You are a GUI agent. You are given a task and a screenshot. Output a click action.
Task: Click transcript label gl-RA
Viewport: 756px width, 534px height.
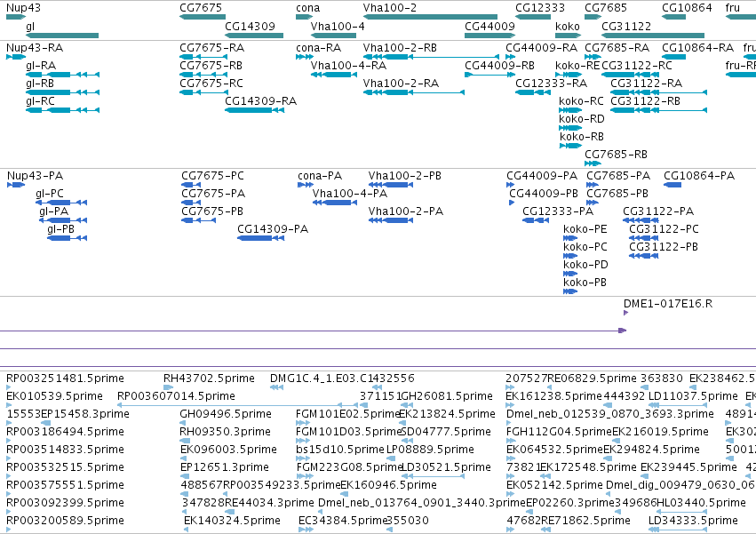pos(41,66)
